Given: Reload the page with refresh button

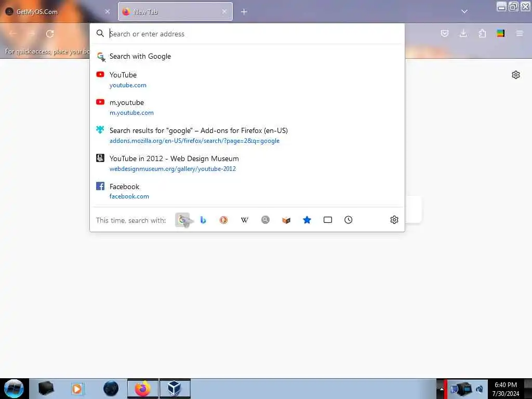Looking at the screenshot, I should tap(50, 34).
